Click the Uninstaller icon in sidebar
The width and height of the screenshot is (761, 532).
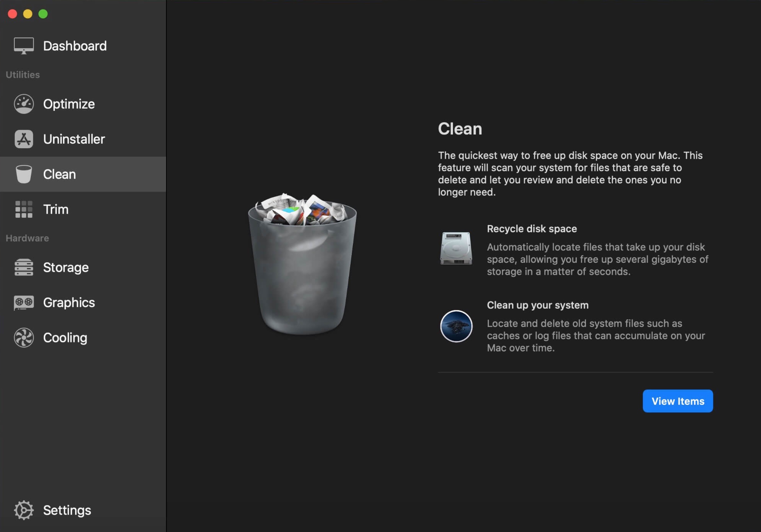click(x=24, y=139)
